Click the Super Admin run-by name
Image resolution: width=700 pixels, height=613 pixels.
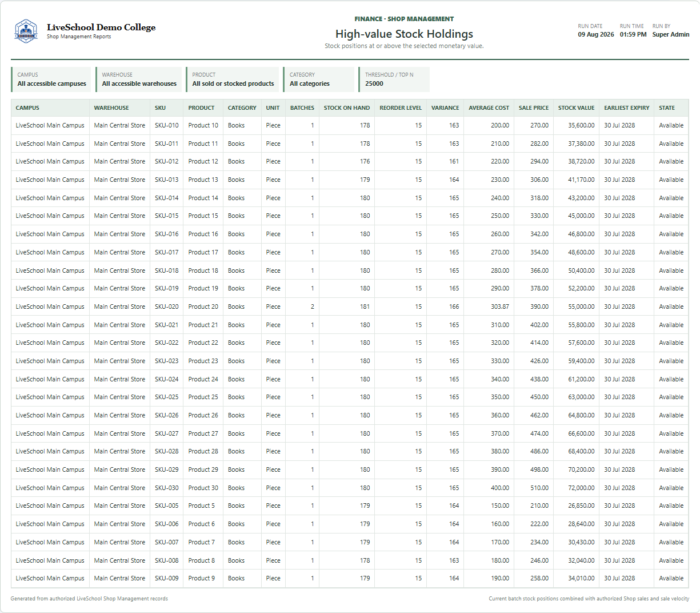(671, 34)
